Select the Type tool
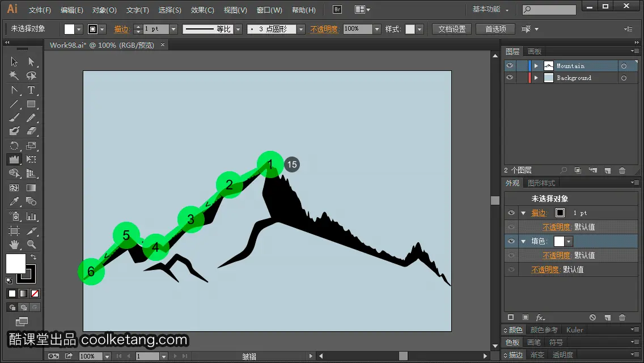644x363 pixels. pos(31,90)
